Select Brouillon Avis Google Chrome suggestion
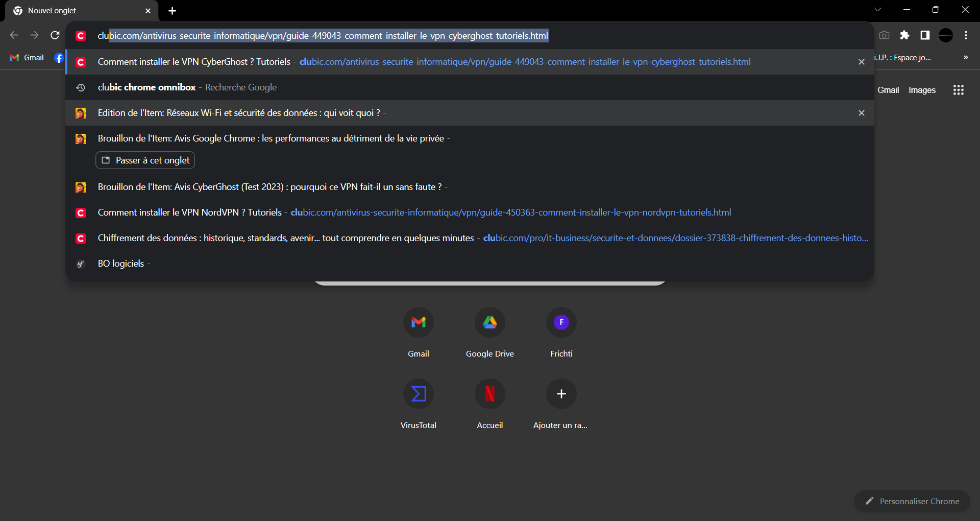The image size is (980, 521). coord(470,138)
